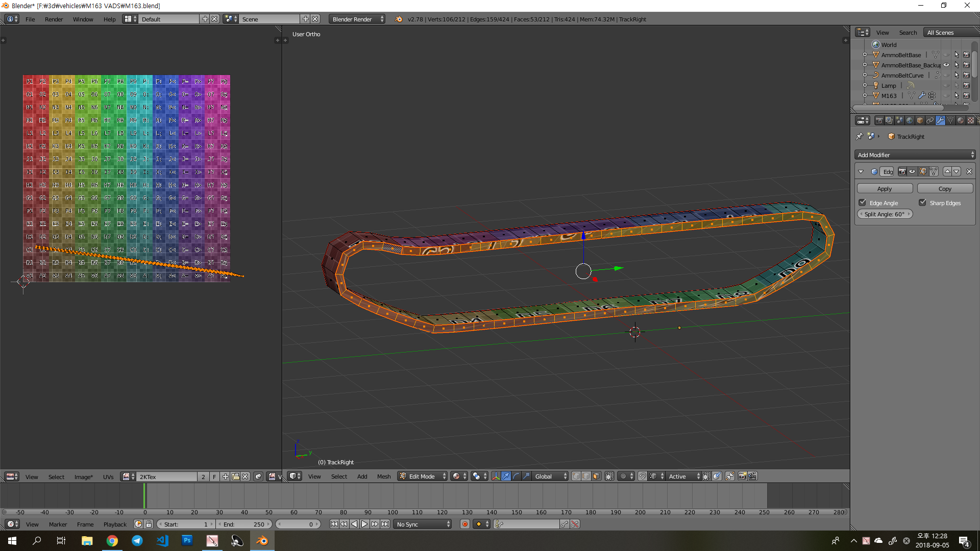
Task: Open the Scene properties tab
Action: coord(899,120)
